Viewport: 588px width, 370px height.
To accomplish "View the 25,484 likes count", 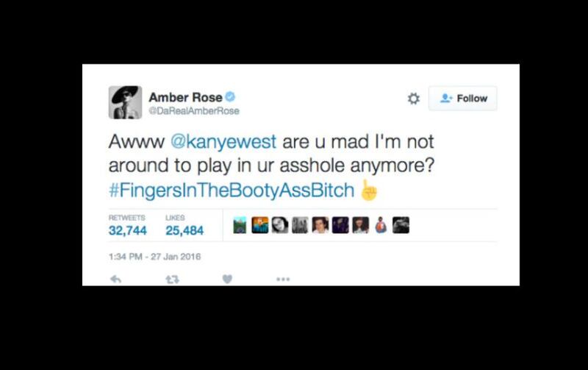I will point(184,230).
